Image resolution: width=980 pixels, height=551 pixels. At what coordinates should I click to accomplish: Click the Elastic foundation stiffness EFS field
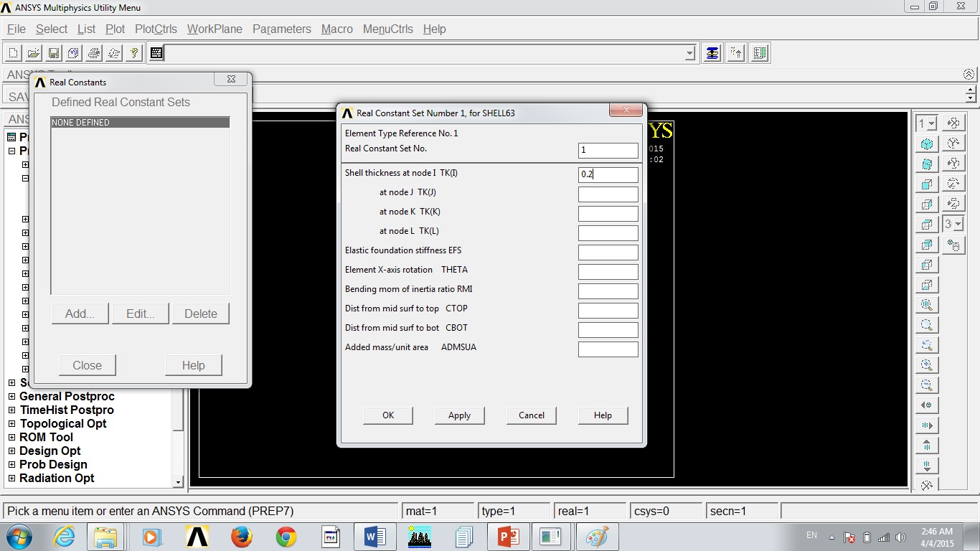(608, 253)
